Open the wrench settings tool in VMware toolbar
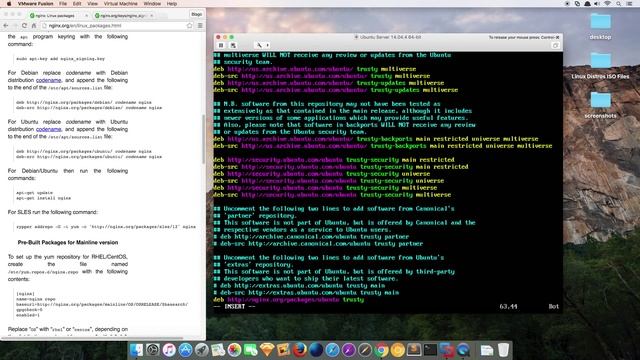This screenshot has width=640, height=360. [259, 45]
